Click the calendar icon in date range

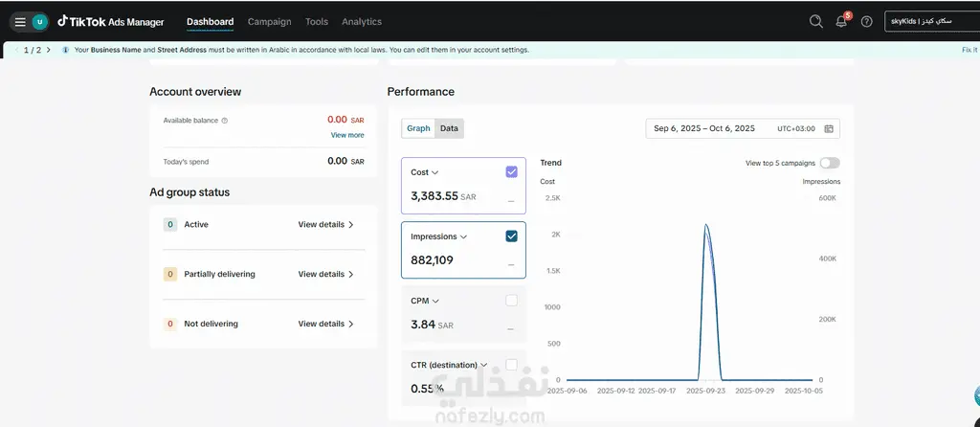(x=829, y=129)
